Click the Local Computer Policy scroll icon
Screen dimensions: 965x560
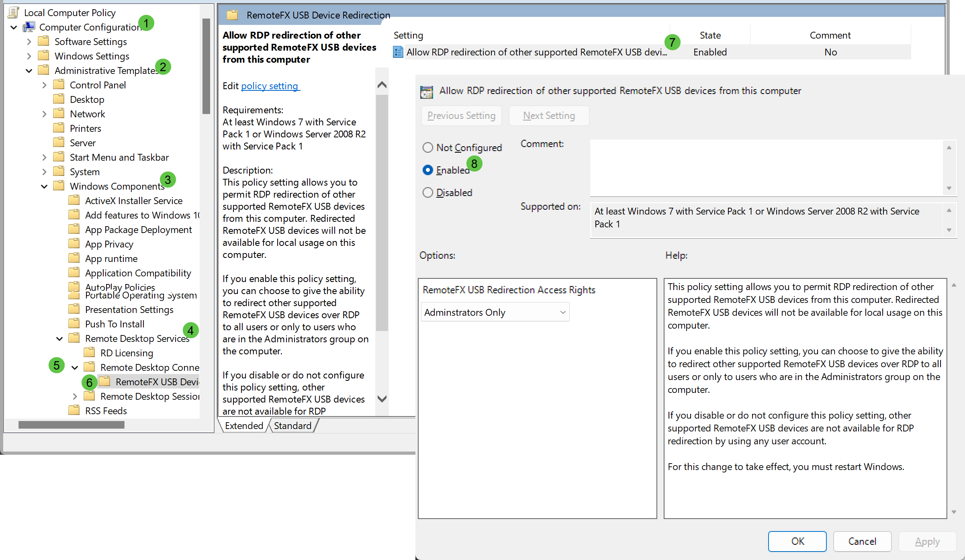pyautogui.click(x=14, y=12)
